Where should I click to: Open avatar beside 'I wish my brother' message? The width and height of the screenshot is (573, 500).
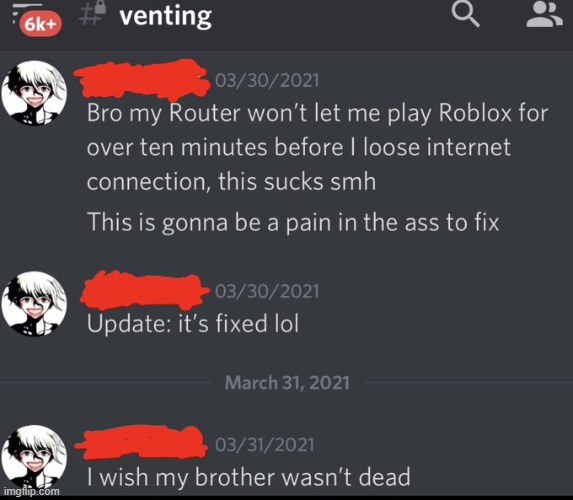34,457
